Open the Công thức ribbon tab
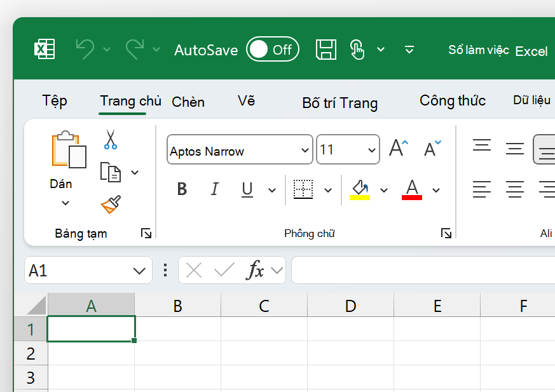Image resolution: width=555 pixels, height=392 pixels. (452, 100)
